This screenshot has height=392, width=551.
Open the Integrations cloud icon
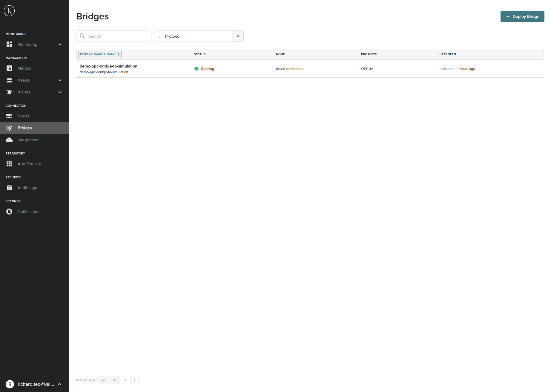pos(9,140)
